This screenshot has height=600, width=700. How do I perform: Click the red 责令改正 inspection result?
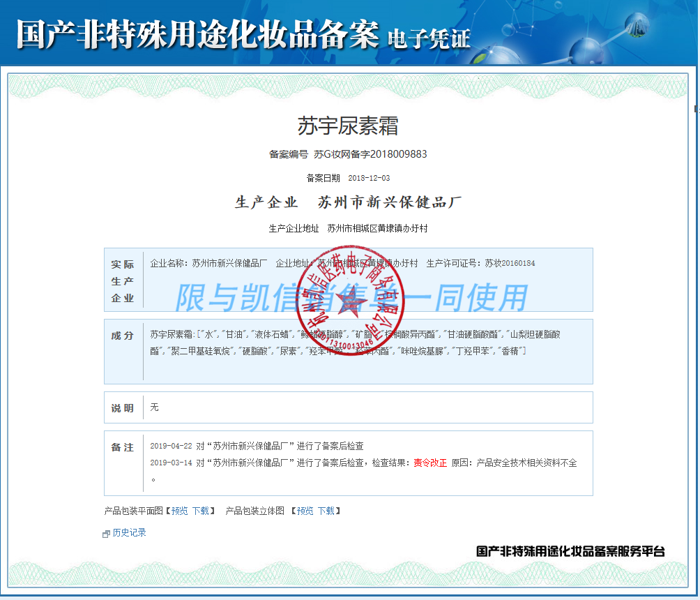[x=430, y=463]
